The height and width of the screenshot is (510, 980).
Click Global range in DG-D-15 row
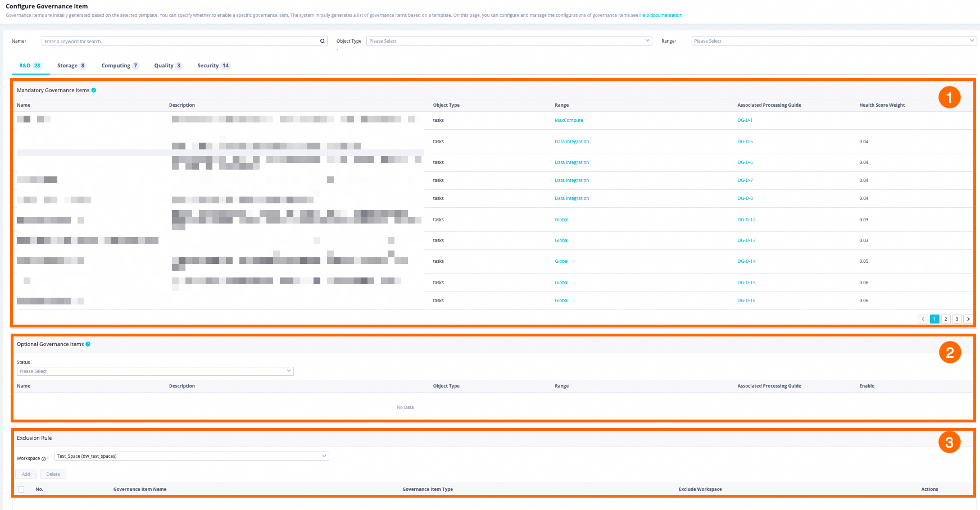tap(561, 283)
